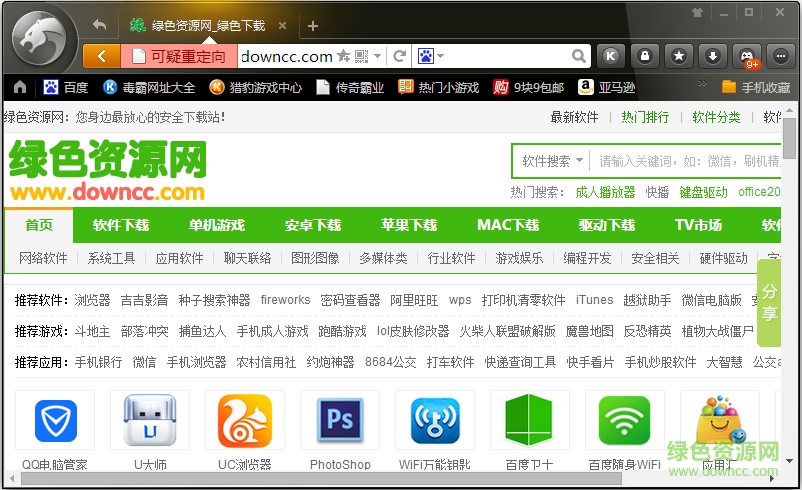
Task: Click the lock icon in toolbar
Action: point(646,56)
